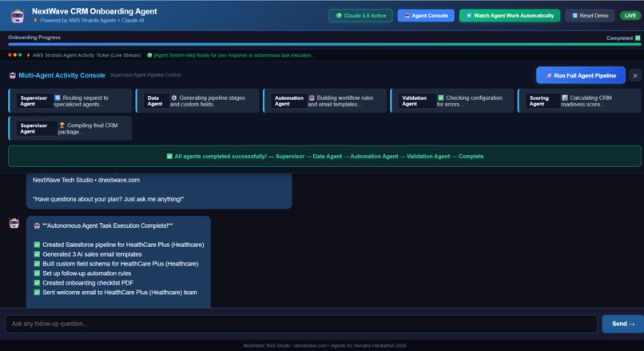Click the trophy icon in compiling CRM package card
Viewport: 644px width, 351px height.
(62, 126)
